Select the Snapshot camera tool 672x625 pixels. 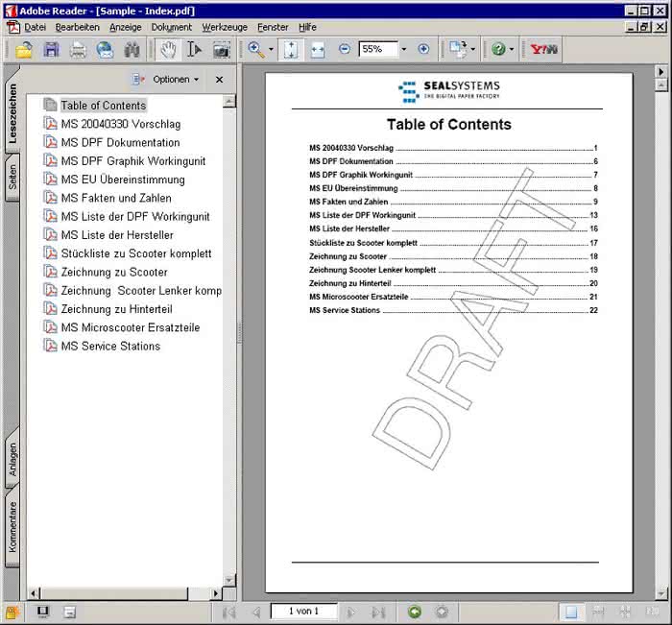pos(222,50)
